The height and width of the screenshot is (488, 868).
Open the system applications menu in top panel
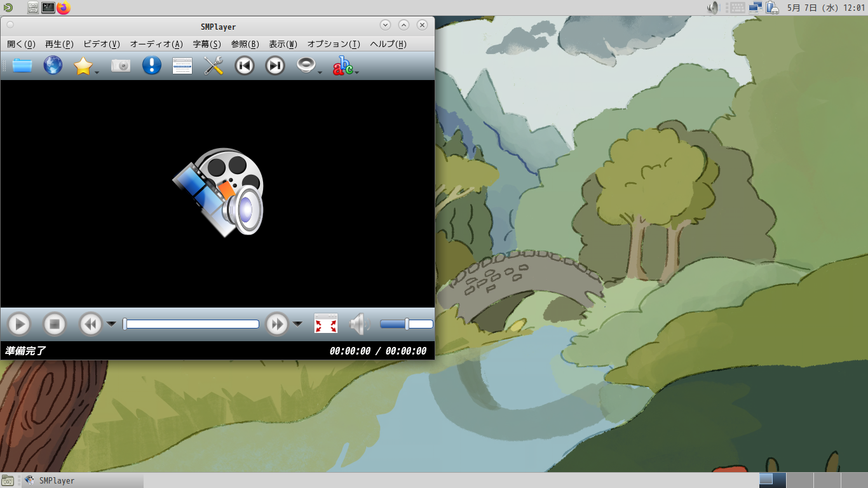[x=8, y=8]
